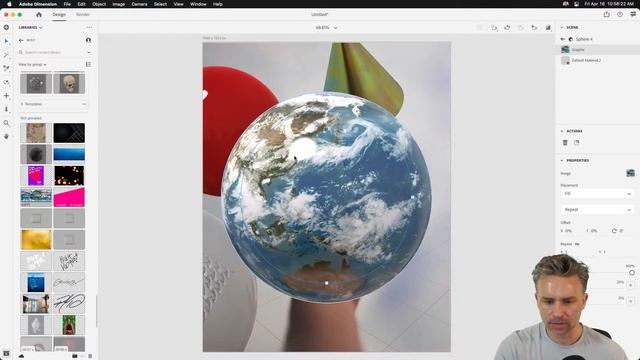The height and width of the screenshot is (360, 640).
Task: Switch the library to list view
Action: [x=88, y=64]
